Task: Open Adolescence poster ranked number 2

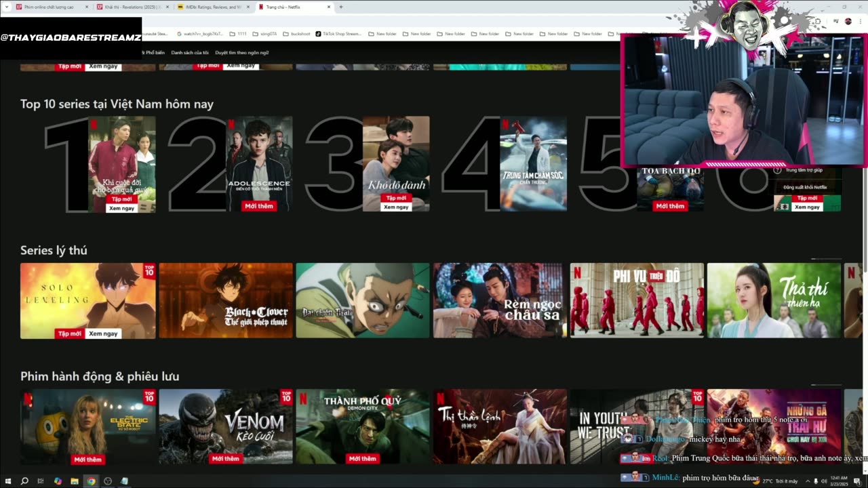Action: click(x=259, y=163)
